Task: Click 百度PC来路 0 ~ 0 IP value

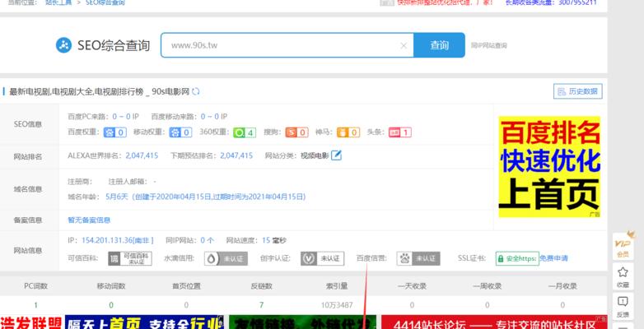Action: (x=126, y=117)
